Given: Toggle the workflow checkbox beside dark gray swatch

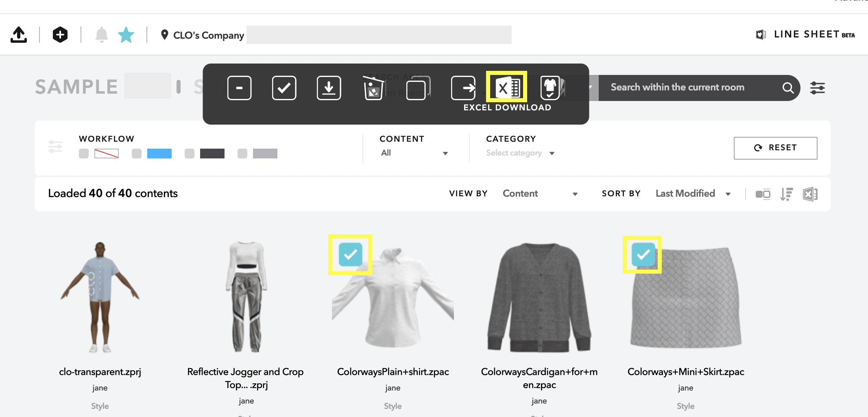Looking at the screenshot, I should point(190,154).
